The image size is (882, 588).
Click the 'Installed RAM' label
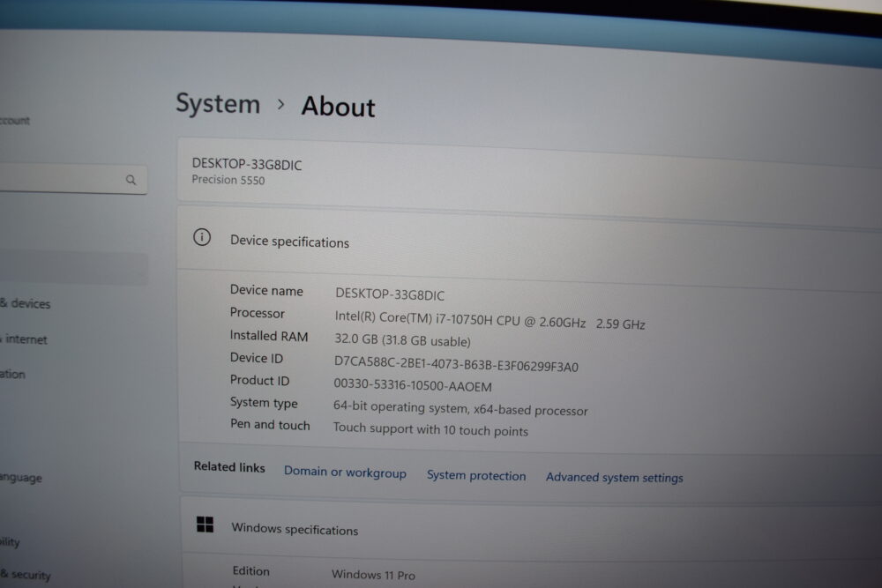point(269,336)
